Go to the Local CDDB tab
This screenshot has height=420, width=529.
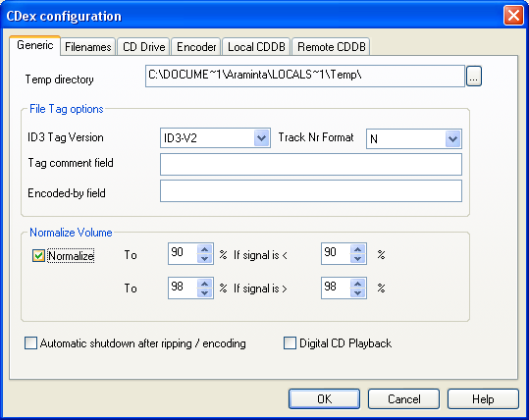(x=256, y=46)
